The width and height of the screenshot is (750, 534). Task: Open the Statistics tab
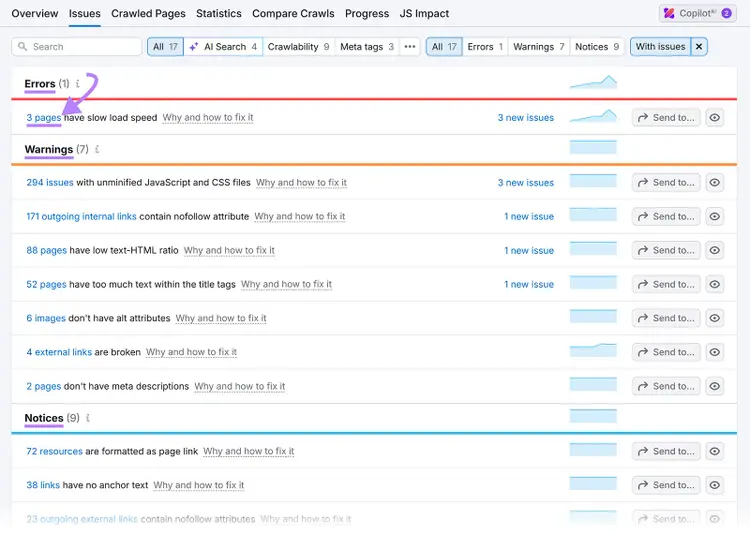(219, 13)
